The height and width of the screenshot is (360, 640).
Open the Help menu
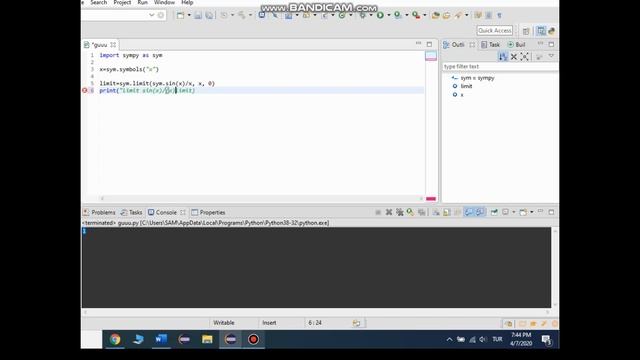coord(187,2)
